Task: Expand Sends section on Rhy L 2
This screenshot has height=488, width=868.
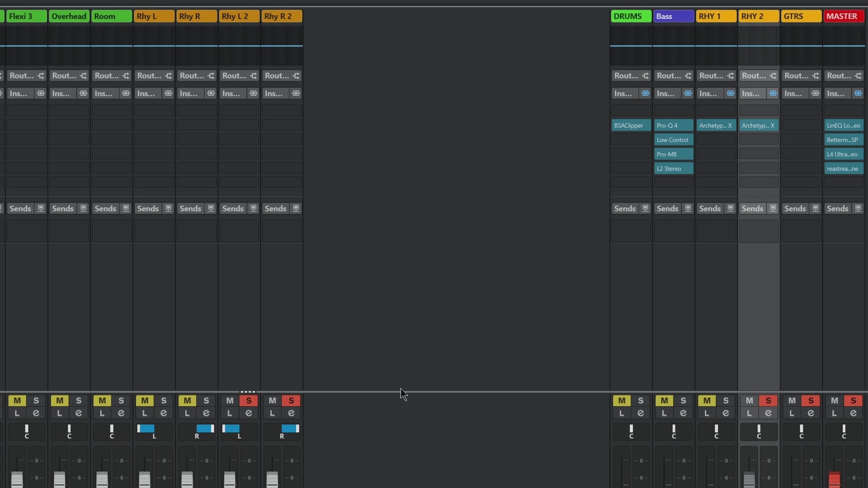Action: click(233, 208)
